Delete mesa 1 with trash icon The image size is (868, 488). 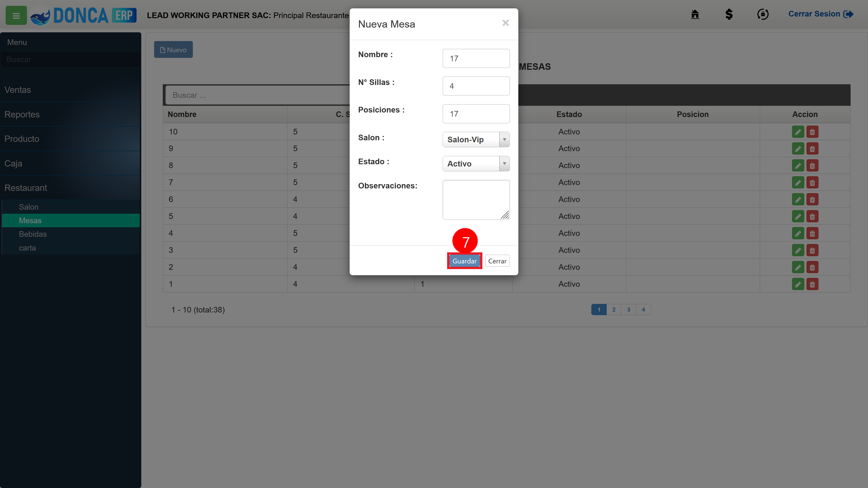point(812,284)
